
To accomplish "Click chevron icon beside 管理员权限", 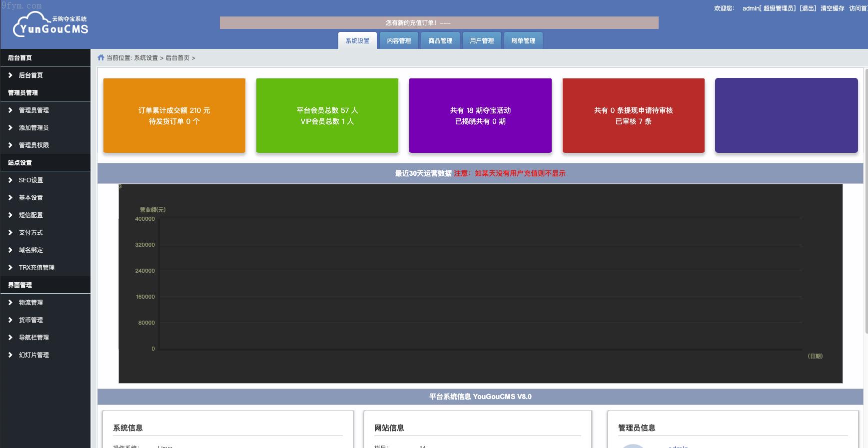I will point(10,145).
